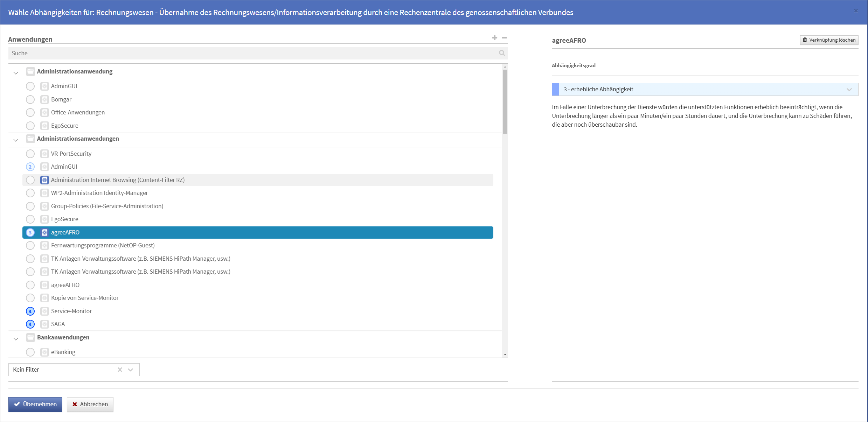Select radio button for Bomgar
The height and width of the screenshot is (422, 868).
(x=30, y=99)
